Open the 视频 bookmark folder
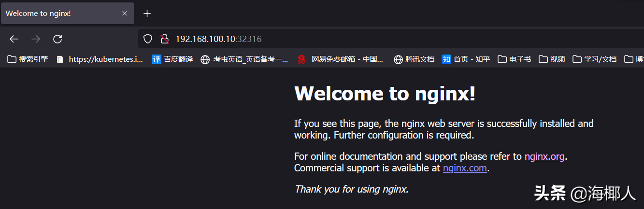The height and width of the screenshot is (209, 644). (x=552, y=59)
